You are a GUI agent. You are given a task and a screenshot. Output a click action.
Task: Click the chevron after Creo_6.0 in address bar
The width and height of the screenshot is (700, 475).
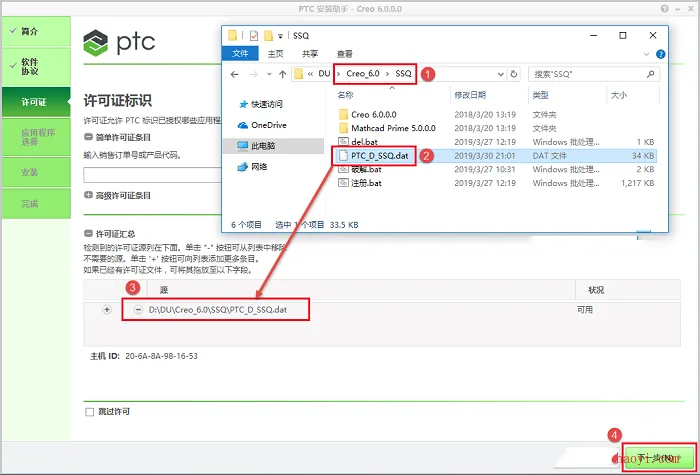(388, 74)
